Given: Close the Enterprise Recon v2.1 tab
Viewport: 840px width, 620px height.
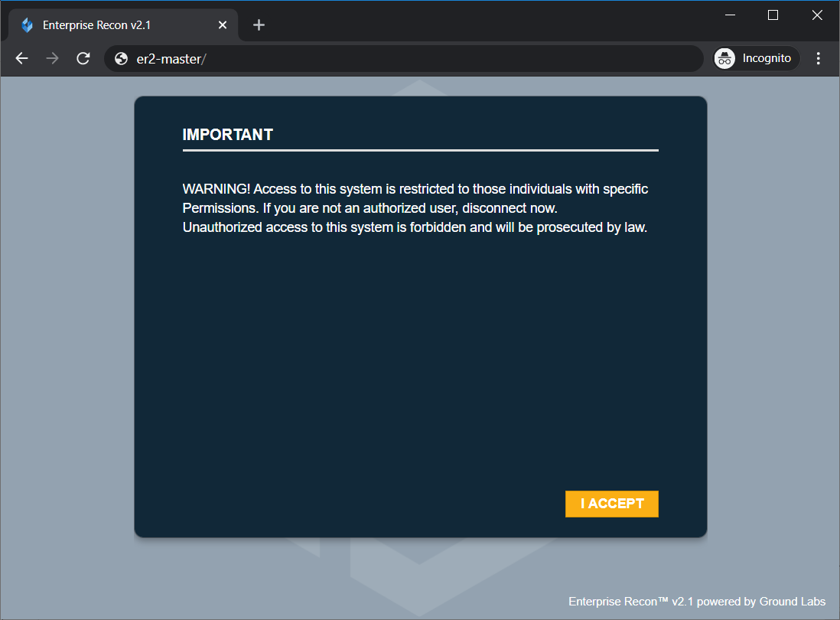Looking at the screenshot, I should click(x=222, y=24).
